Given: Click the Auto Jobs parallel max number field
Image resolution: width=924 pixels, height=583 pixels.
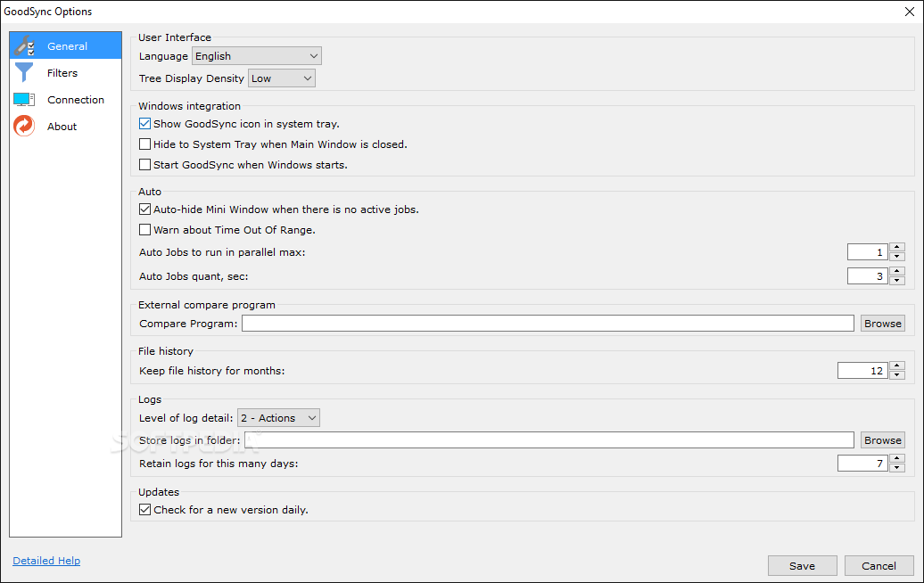Looking at the screenshot, I should click(x=868, y=252).
